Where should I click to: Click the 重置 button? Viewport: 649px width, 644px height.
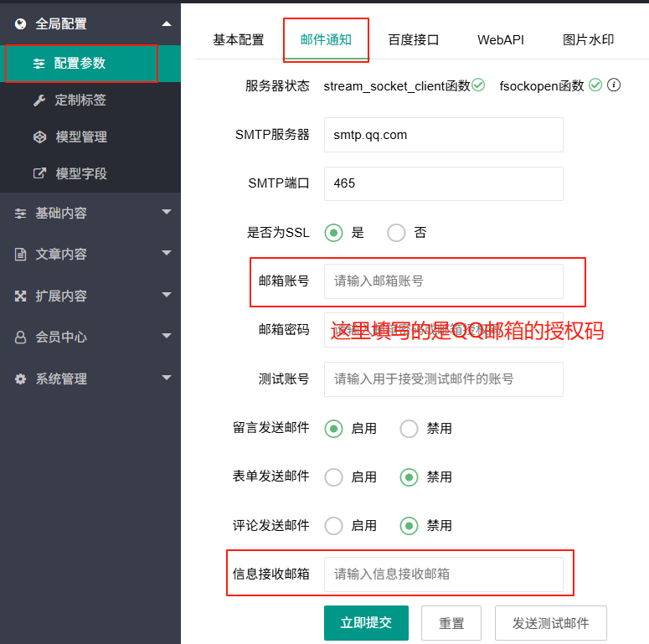pos(451,623)
